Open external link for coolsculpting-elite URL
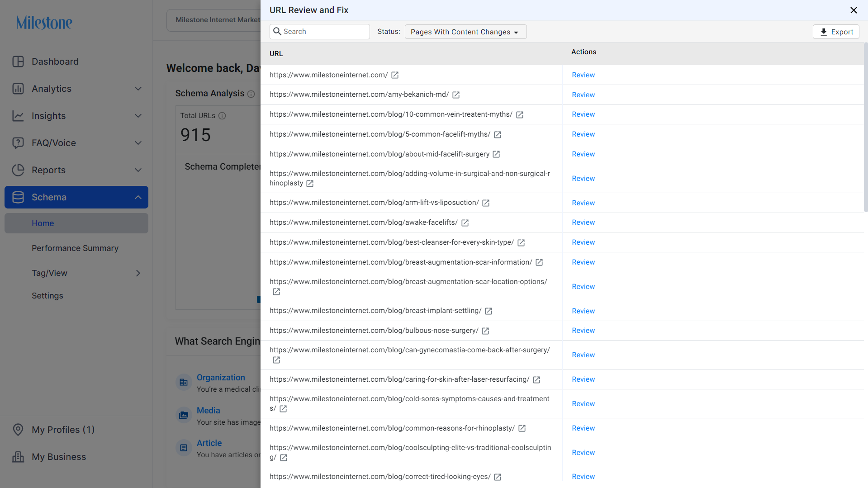 (x=284, y=458)
